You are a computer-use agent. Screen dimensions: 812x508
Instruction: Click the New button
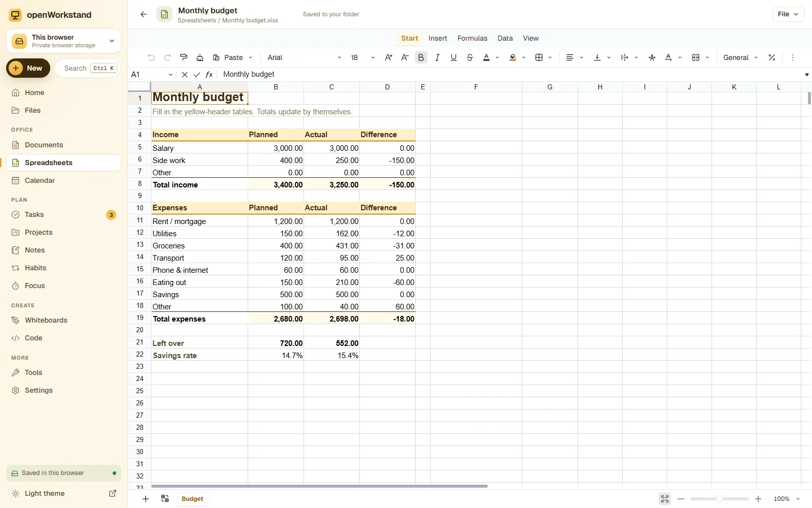click(28, 68)
